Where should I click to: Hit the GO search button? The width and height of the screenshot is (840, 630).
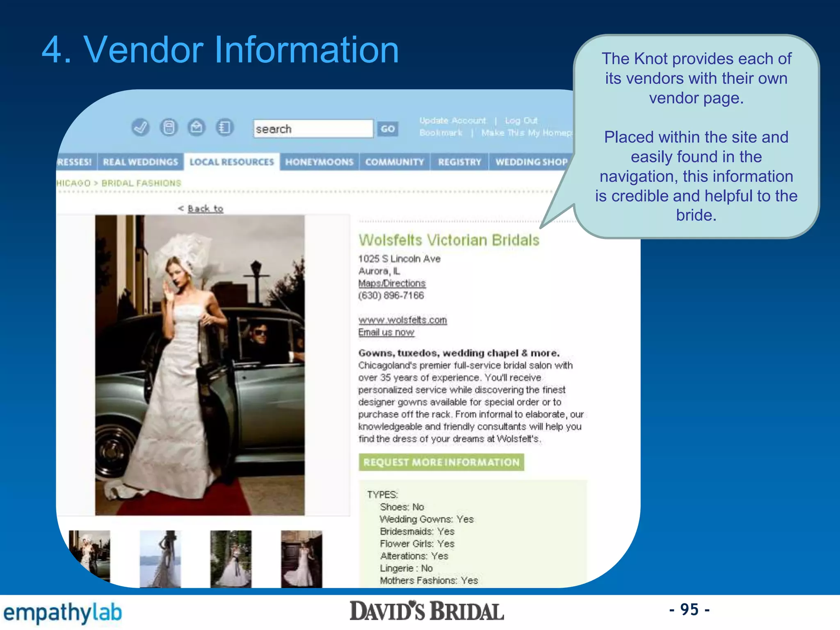388,129
